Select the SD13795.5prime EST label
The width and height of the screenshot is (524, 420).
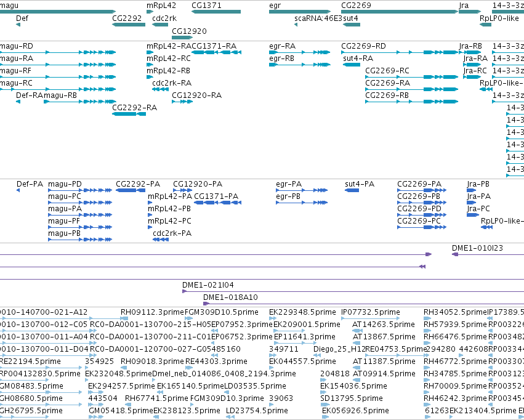(x=351, y=398)
